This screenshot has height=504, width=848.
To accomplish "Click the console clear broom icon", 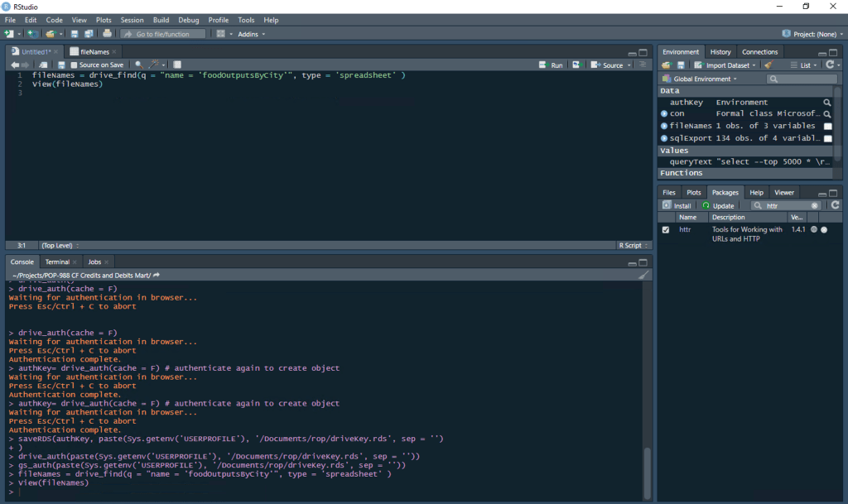I will [644, 275].
